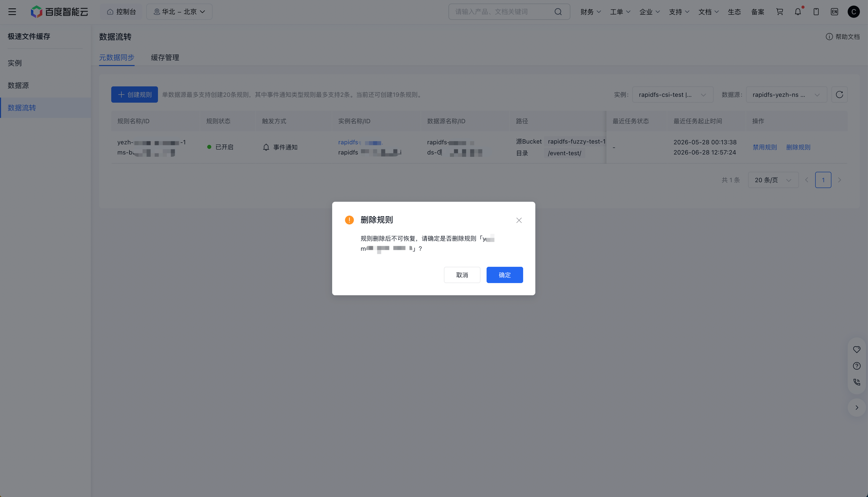Screen dimensions: 868x497
Task: Expand the 文档 menu
Action: coord(708,12)
